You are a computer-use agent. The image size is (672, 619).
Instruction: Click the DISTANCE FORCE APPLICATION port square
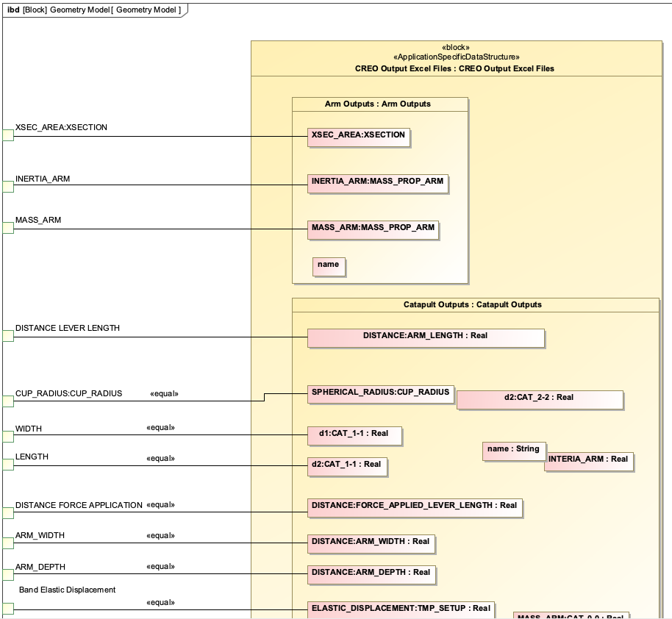tap(8, 513)
